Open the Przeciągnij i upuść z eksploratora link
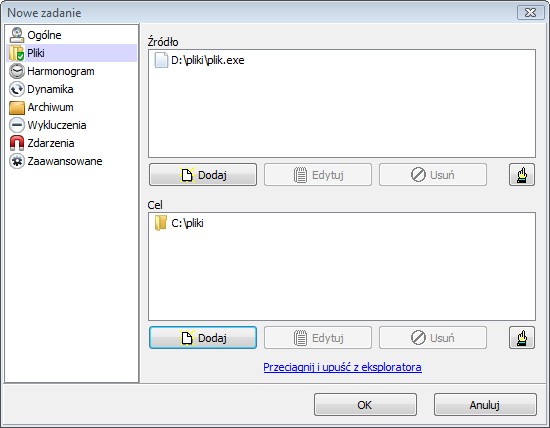 [342, 367]
